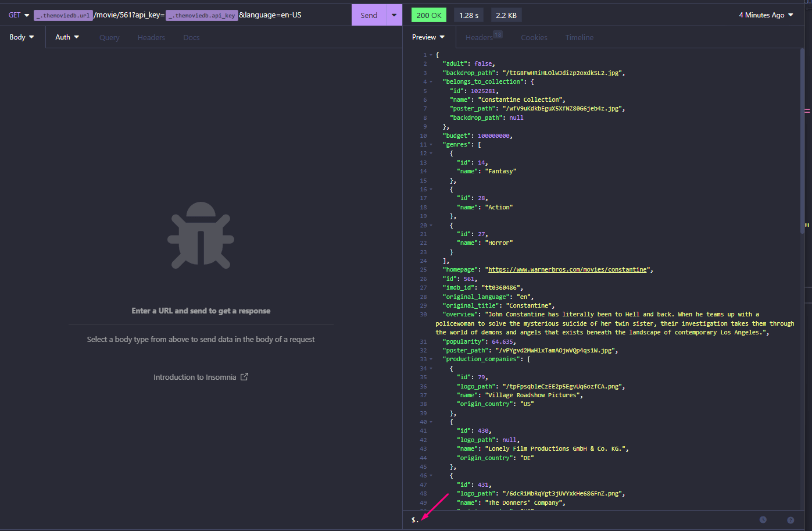Open the Auth type dropdown
The width and height of the screenshot is (812, 531).
tap(67, 37)
